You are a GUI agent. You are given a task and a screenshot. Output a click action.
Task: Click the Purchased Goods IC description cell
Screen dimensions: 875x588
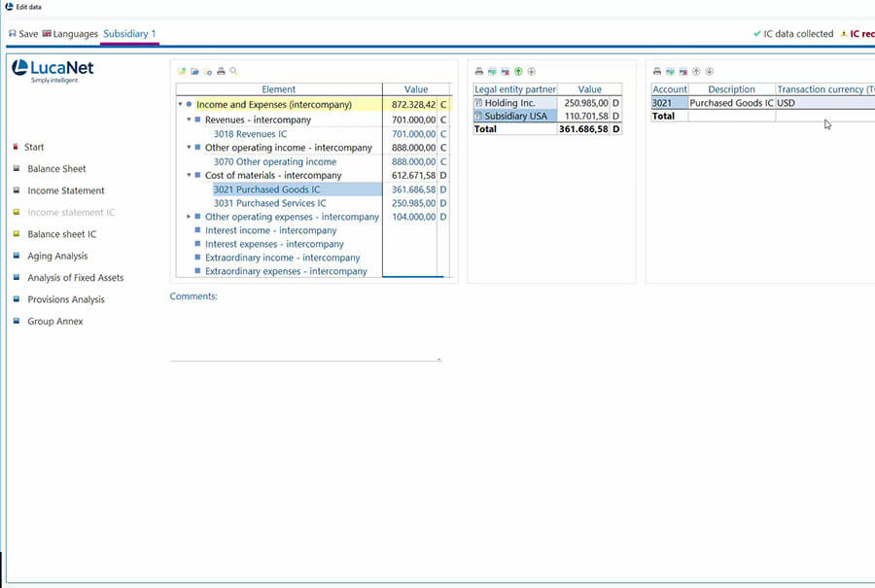click(x=731, y=103)
